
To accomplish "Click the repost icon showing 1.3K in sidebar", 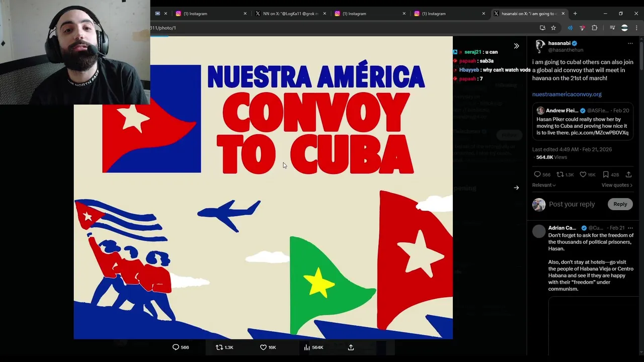I will coord(560,174).
